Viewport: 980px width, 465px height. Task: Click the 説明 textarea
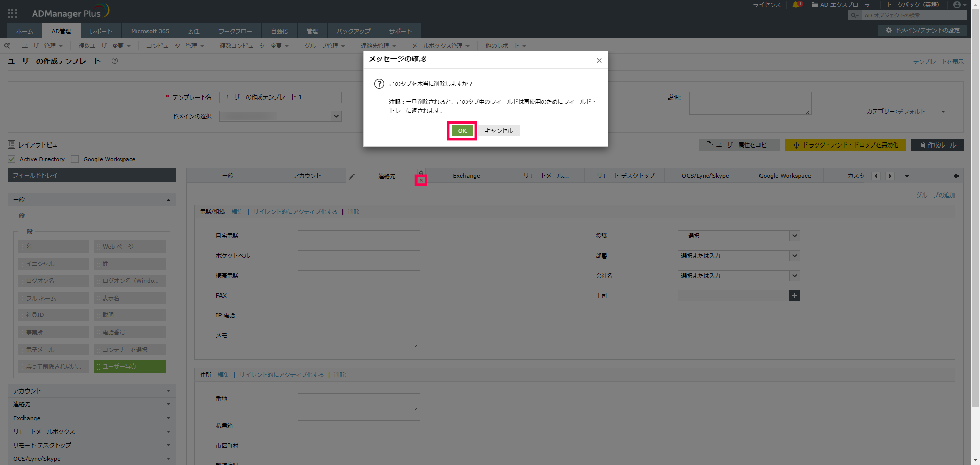[750, 103]
